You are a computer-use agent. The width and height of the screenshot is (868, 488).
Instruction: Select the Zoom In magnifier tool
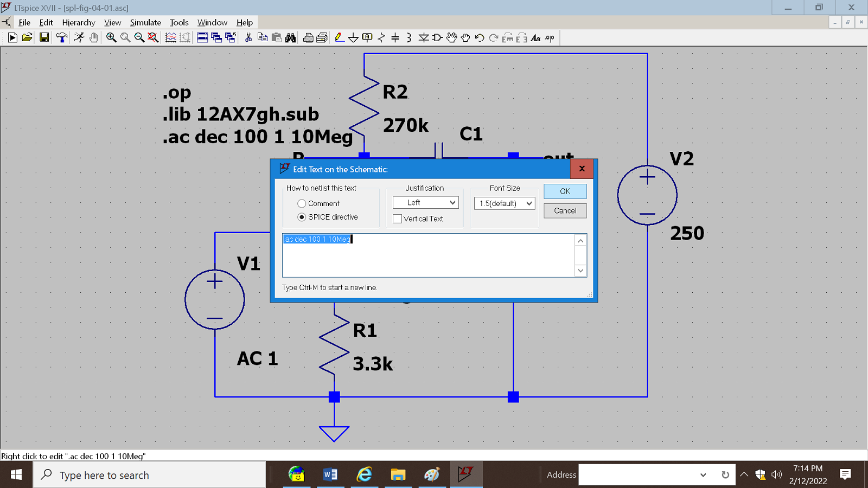pos(111,37)
